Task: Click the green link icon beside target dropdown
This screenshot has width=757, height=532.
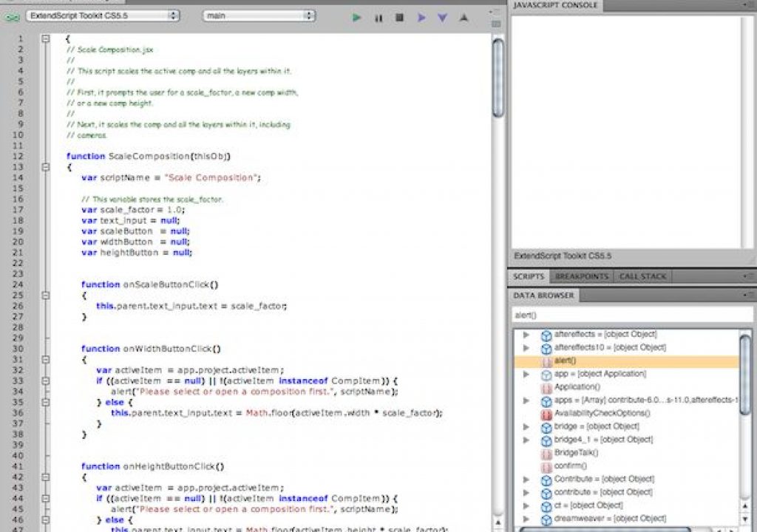Action: pyautogui.click(x=12, y=17)
